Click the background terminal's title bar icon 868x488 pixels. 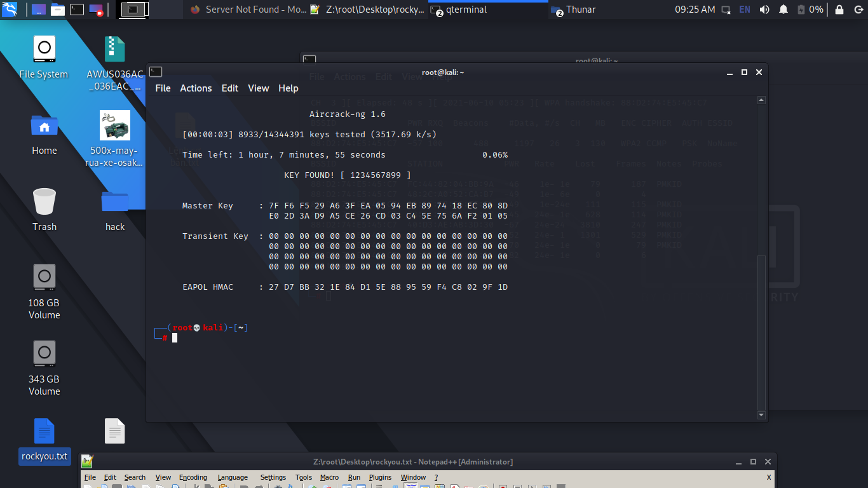coord(309,60)
